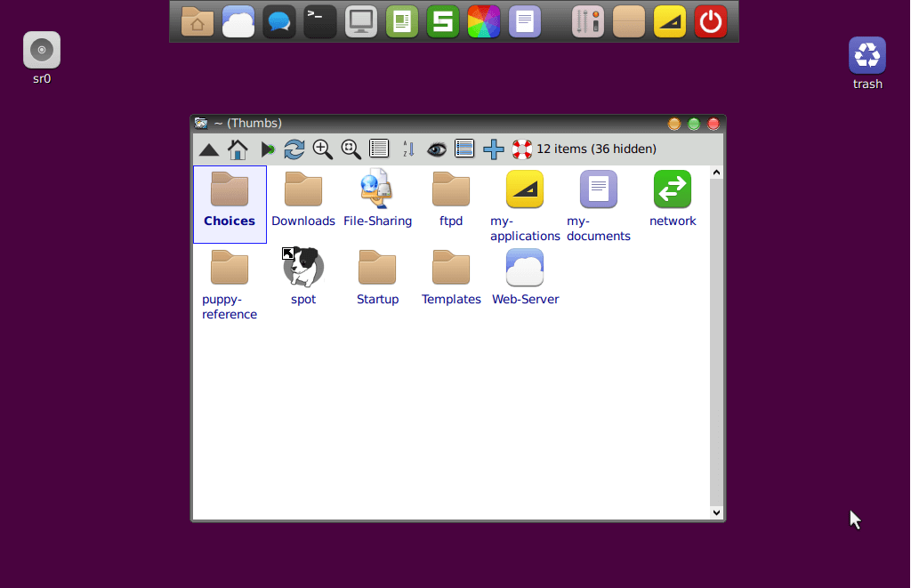This screenshot has width=911, height=588.
Task: Open the ftpd folder
Action: (x=451, y=199)
